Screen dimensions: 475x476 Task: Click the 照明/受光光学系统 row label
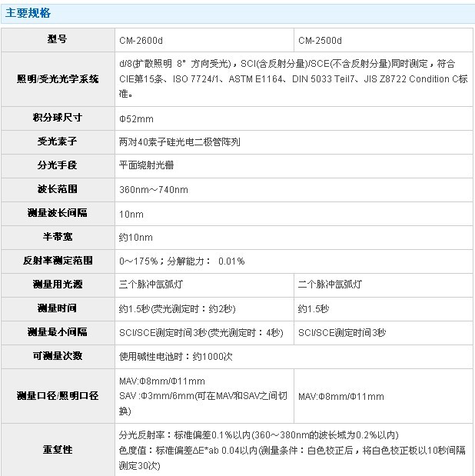click(58, 79)
